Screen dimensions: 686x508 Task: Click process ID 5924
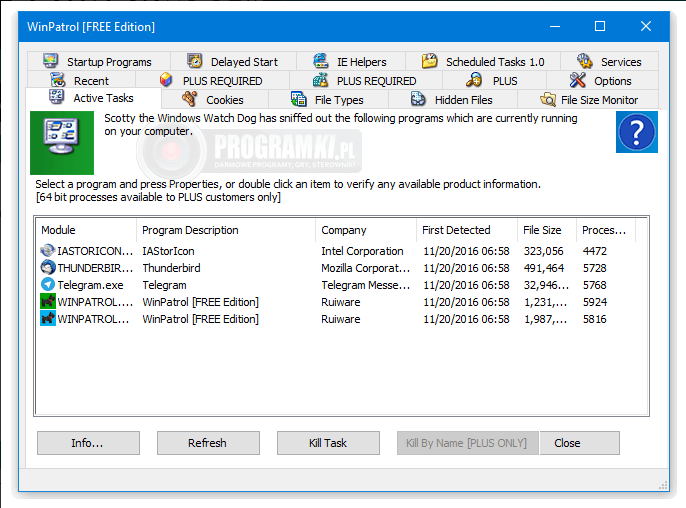(x=595, y=302)
